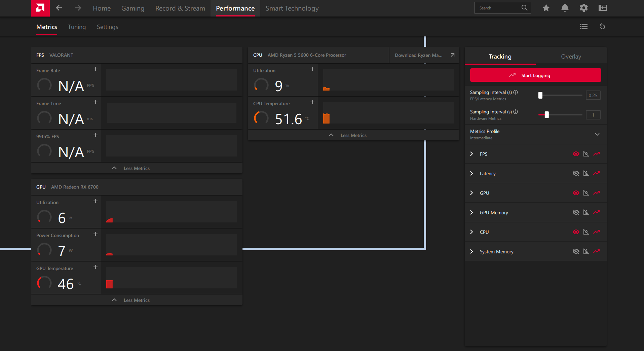Expand the GPU Memory tracking section
This screenshot has width=644, height=351.
pos(471,212)
